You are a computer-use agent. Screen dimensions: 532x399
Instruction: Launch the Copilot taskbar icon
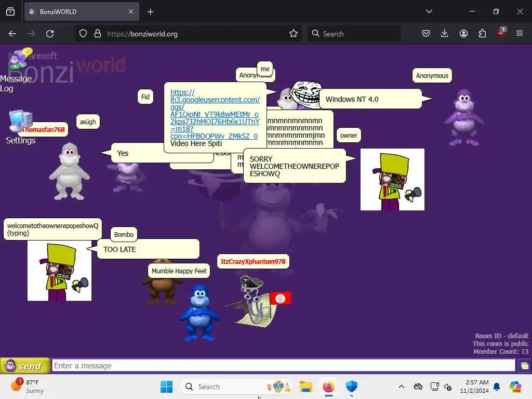pyautogui.click(x=515, y=387)
